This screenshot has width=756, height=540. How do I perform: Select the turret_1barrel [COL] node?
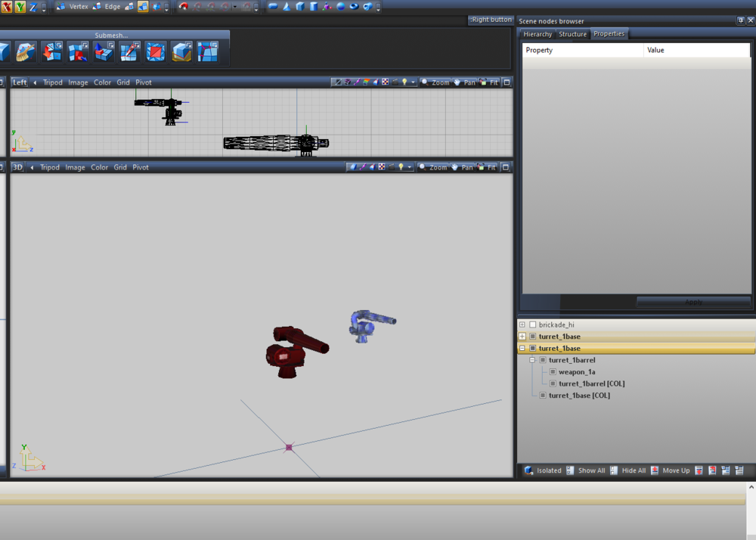[591, 383]
